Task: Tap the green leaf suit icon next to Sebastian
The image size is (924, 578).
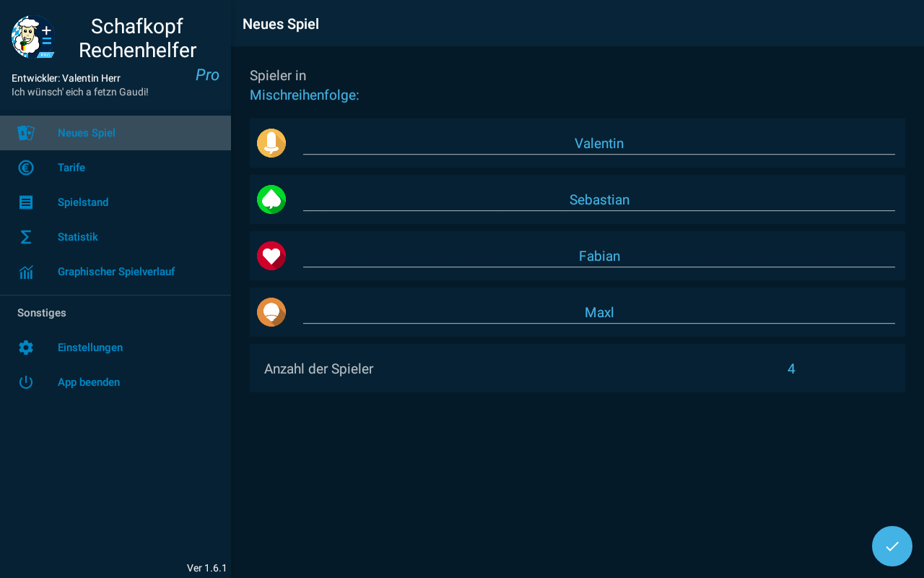Action: coord(271,199)
